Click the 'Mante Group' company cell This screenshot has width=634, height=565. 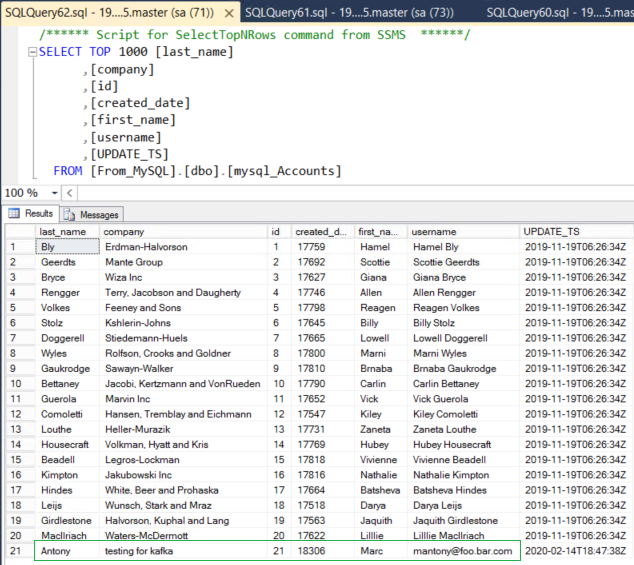click(183, 262)
